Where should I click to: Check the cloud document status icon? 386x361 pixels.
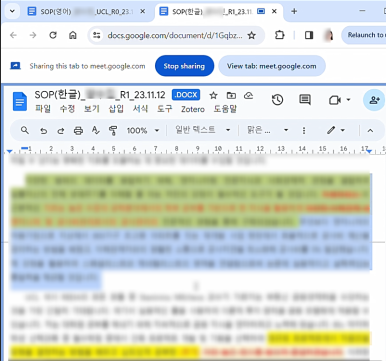pos(248,96)
